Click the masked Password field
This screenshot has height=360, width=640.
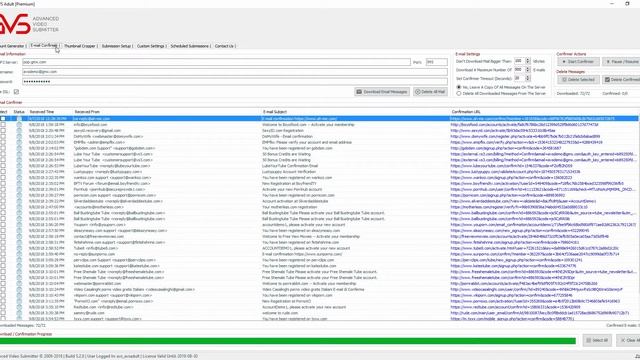click(235, 82)
